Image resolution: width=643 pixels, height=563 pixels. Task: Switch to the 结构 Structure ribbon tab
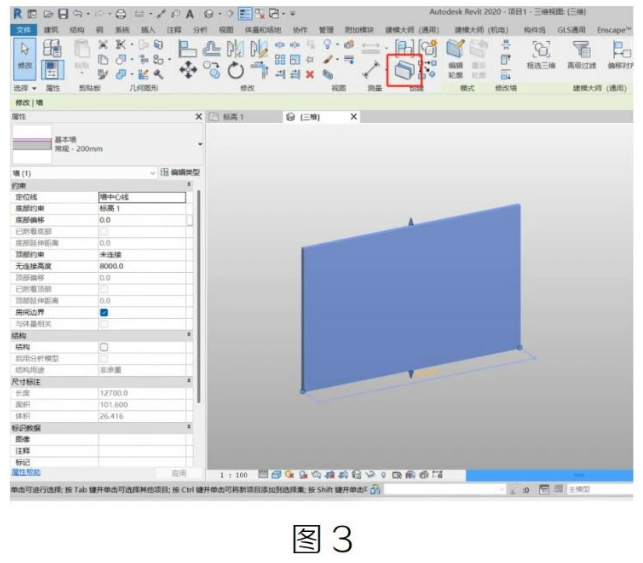77,30
